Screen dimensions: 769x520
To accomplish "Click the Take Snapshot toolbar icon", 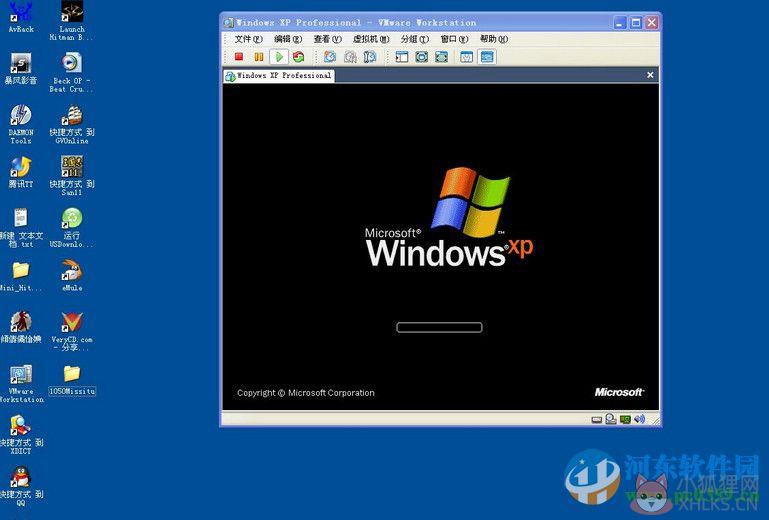I will 330,57.
